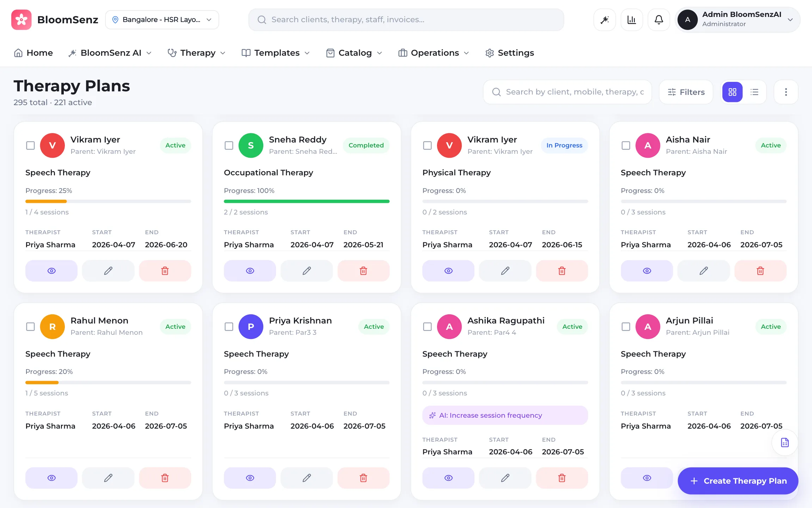View Ashika Ragupathi's plan details
The height and width of the screenshot is (508, 812).
pyautogui.click(x=448, y=478)
